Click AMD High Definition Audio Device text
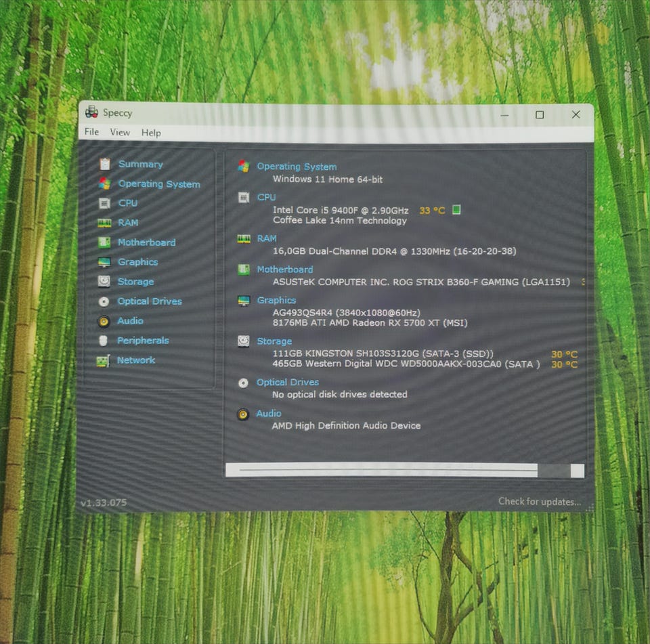This screenshot has height=644, width=650. (x=346, y=425)
